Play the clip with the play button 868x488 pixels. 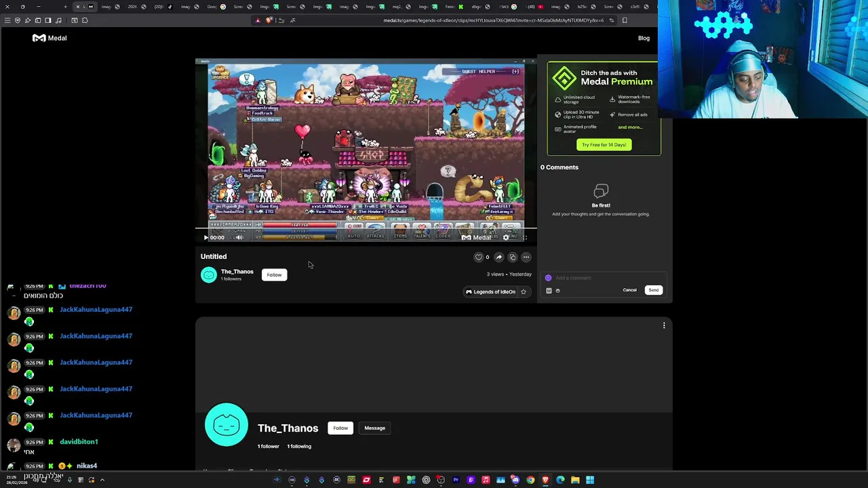[205, 238]
